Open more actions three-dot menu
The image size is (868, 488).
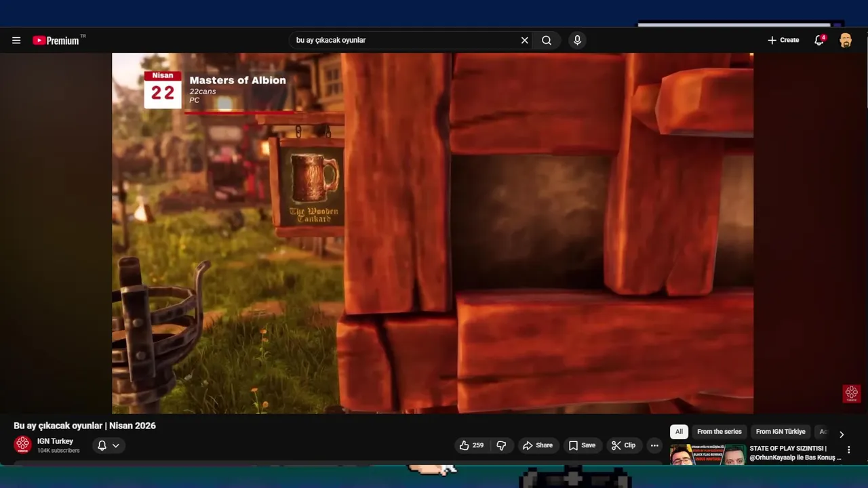[x=654, y=445]
